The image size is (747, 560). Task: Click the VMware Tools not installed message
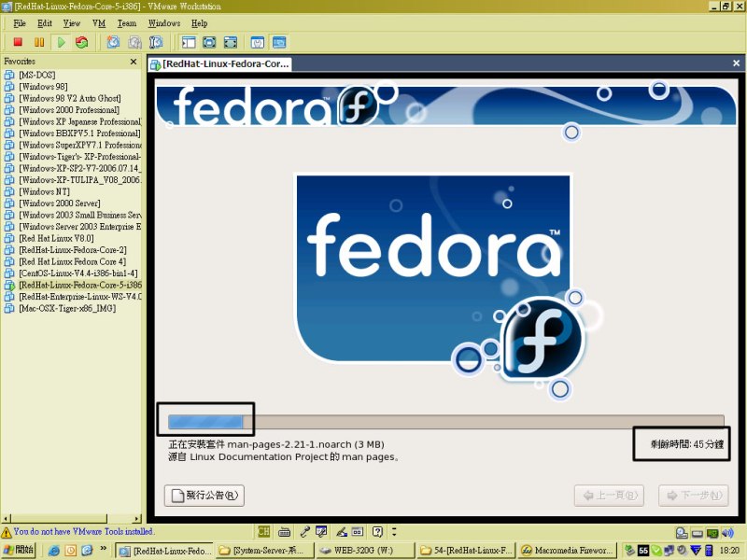[83, 531]
